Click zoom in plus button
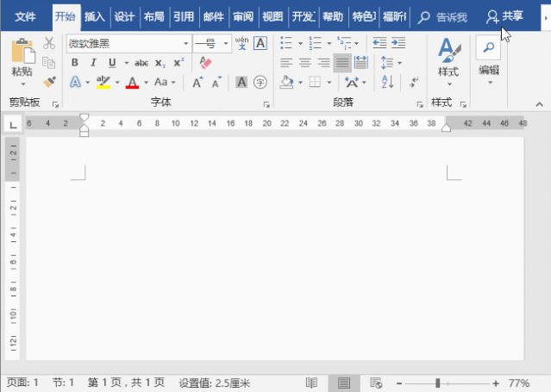 point(496,383)
